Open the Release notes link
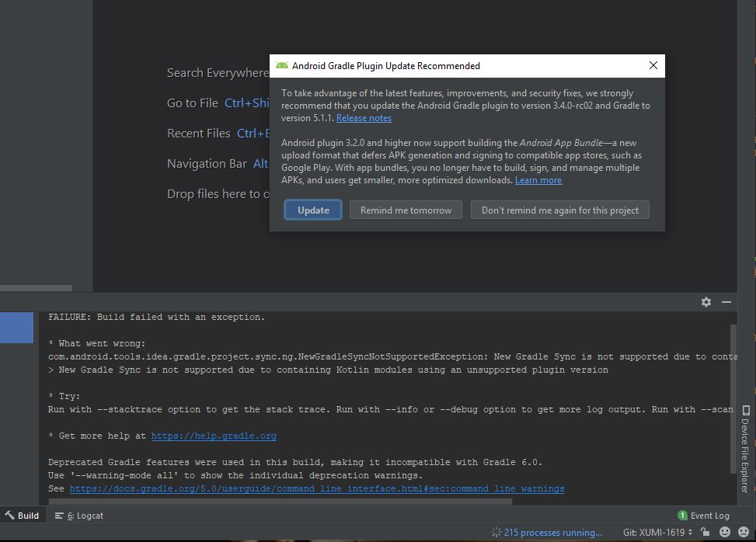The width and height of the screenshot is (756, 542). (x=364, y=118)
